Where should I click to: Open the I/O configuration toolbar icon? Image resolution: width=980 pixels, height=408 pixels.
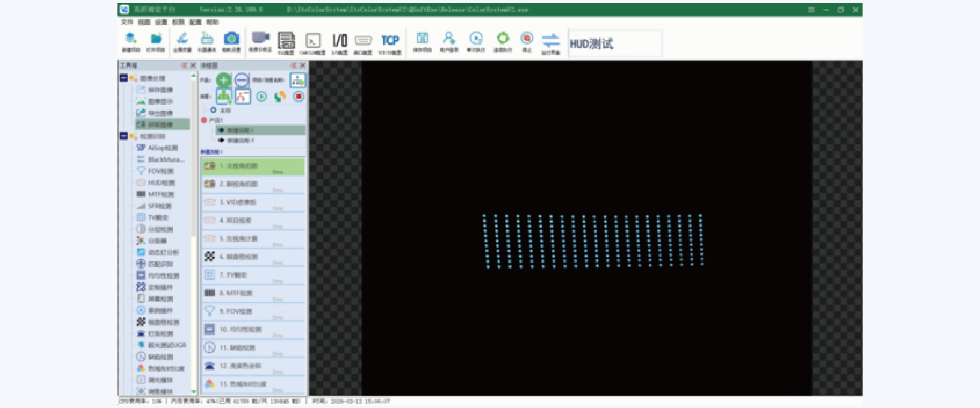tap(339, 41)
